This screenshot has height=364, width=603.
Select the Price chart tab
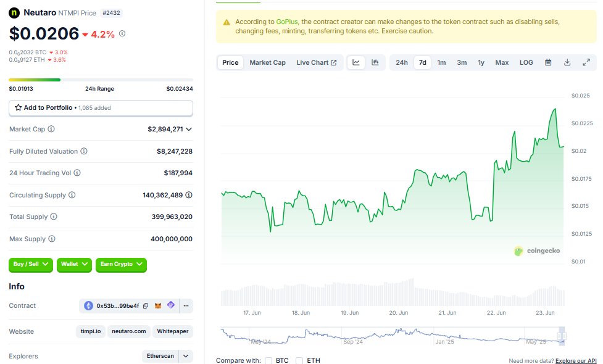[230, 62]
